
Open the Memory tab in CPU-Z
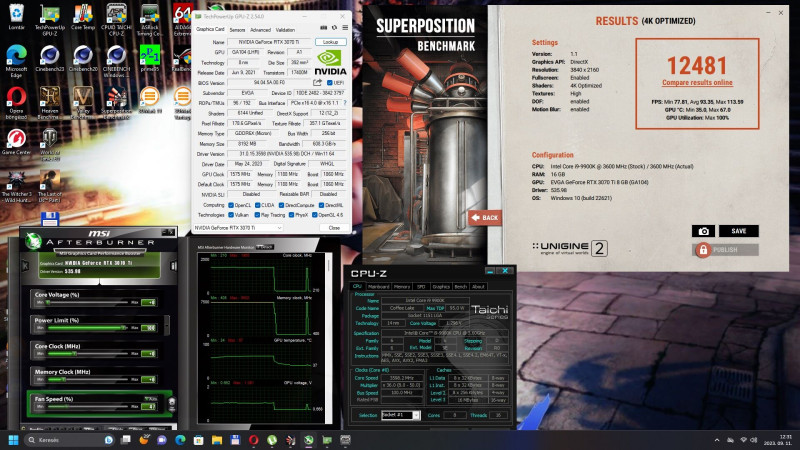point(402,287)
